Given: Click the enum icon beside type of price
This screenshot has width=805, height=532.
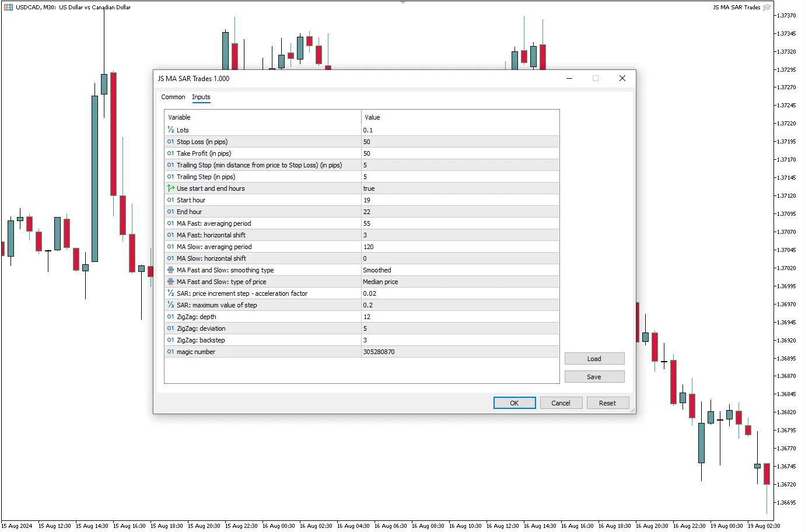Looking at the screenshot, I should (x=170, y=281).
